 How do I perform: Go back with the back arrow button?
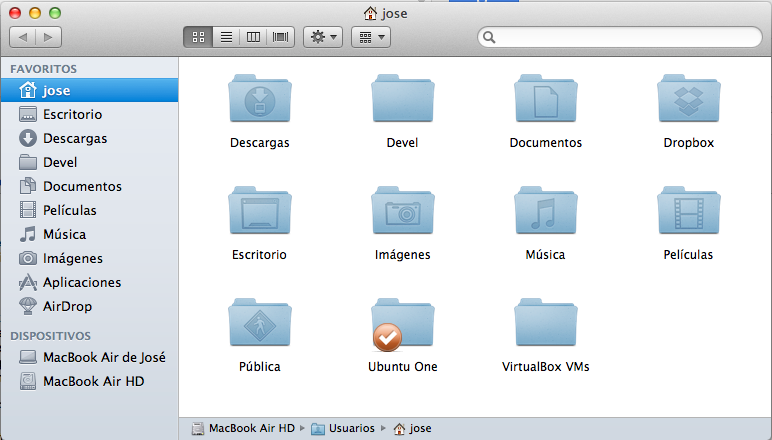coord(23,37)
